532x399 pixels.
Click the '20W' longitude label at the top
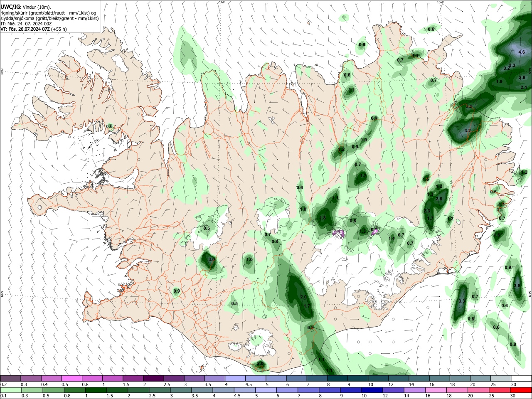[x=221, y=2]
